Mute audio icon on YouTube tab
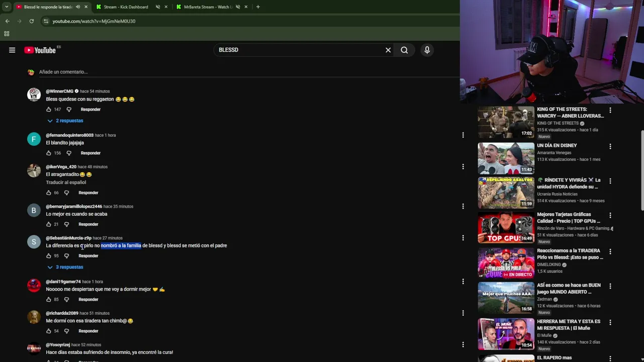 (77, 7)
